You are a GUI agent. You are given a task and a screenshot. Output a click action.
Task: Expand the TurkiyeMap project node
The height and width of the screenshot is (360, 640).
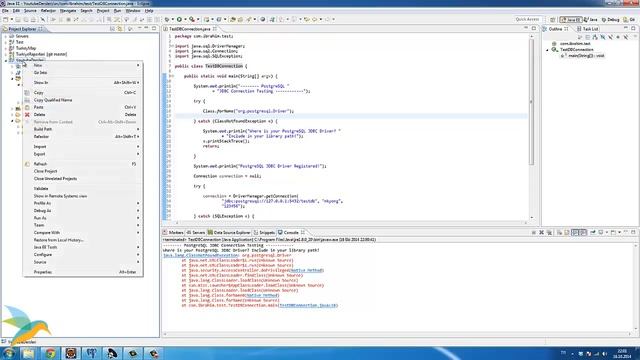tap(6, 48)
